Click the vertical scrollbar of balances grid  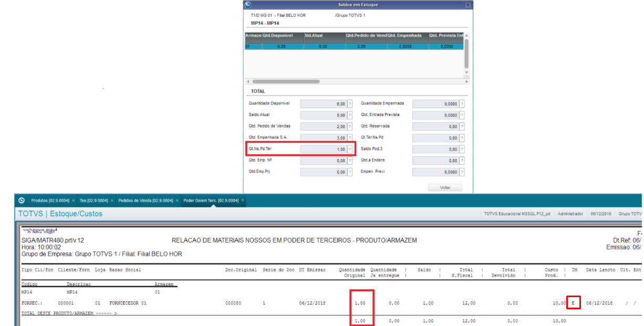[x=466, y=52]
